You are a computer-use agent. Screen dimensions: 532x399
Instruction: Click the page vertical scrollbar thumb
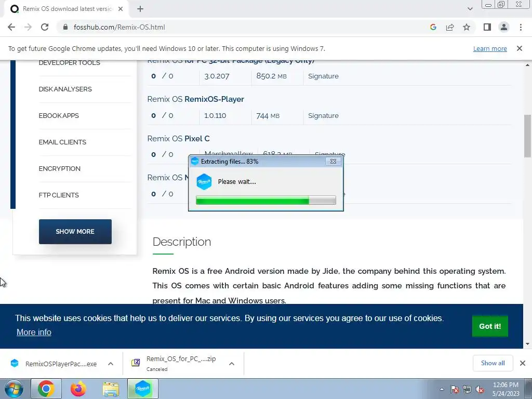[527, 136]
